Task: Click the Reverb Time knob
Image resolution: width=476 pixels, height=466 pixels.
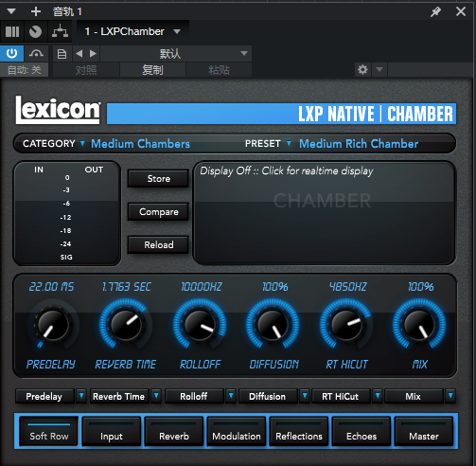Action: pos(126,325)
